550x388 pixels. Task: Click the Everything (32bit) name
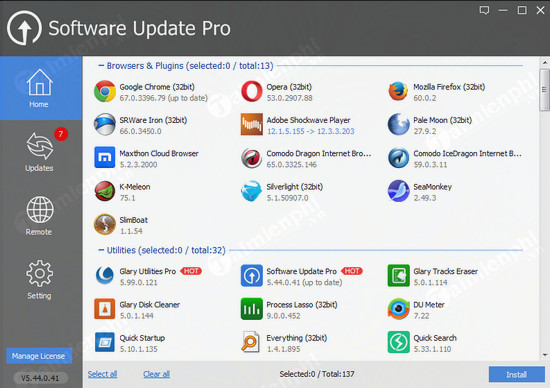tap(296, 338)
